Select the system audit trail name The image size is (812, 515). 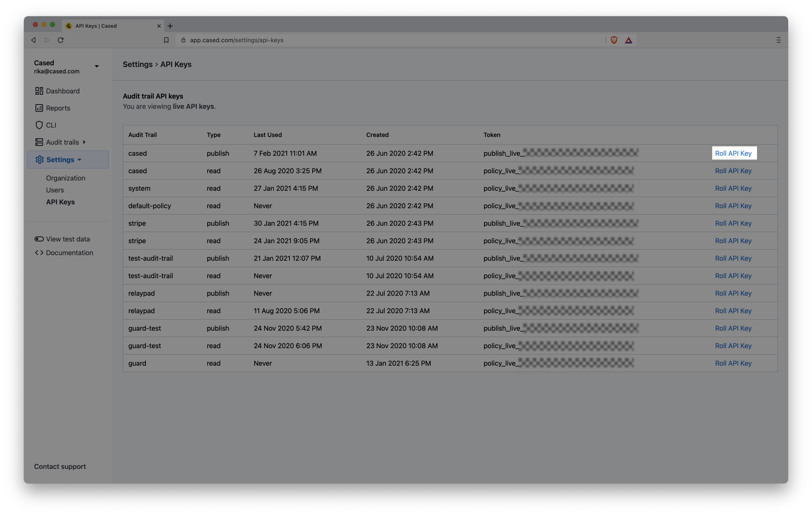139,188
